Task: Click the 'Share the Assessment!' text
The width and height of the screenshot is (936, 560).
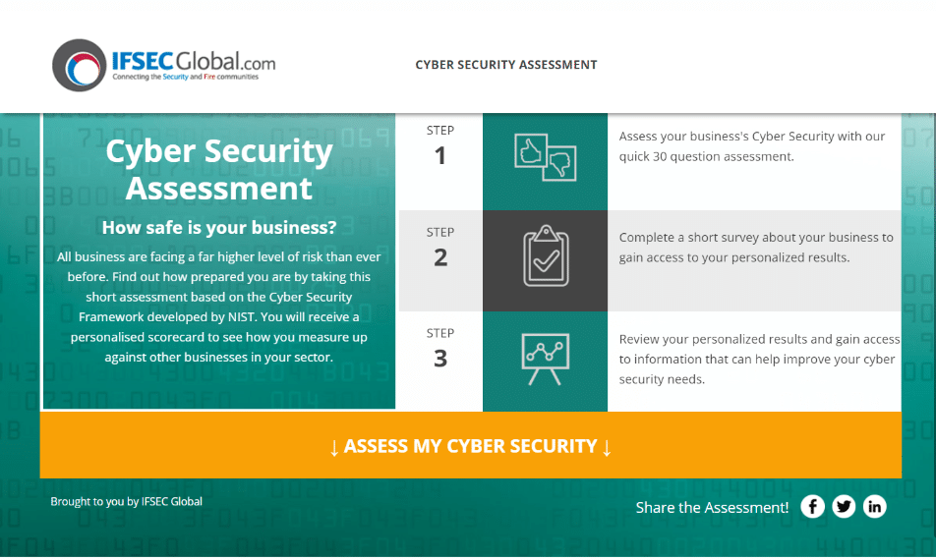Action: (712, 508)
